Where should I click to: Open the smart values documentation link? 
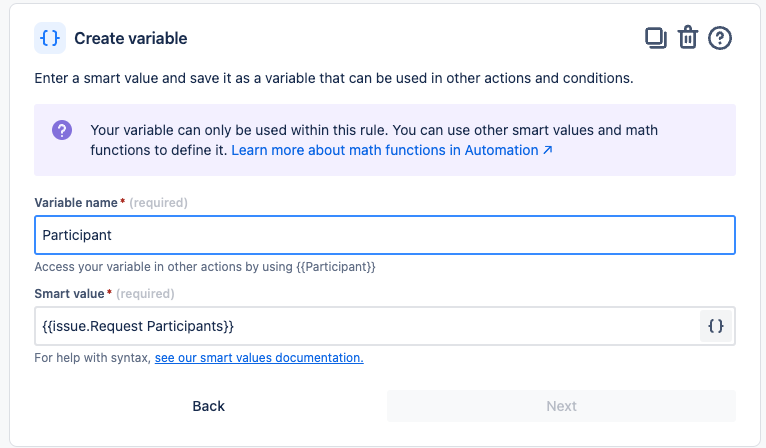(x=259, y=357)
